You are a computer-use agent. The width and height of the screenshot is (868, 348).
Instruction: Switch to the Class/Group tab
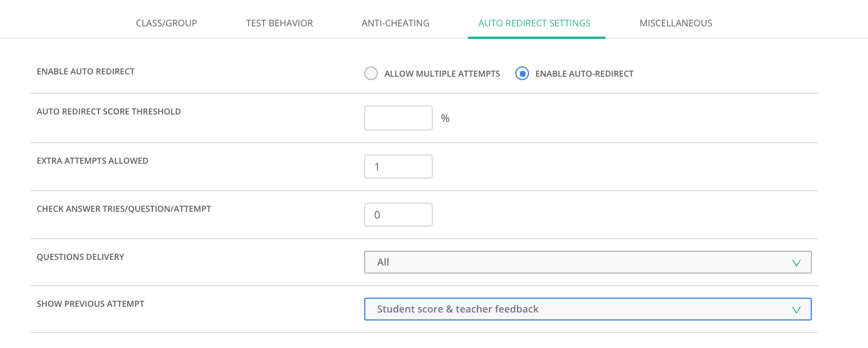[x=166, y=23]
